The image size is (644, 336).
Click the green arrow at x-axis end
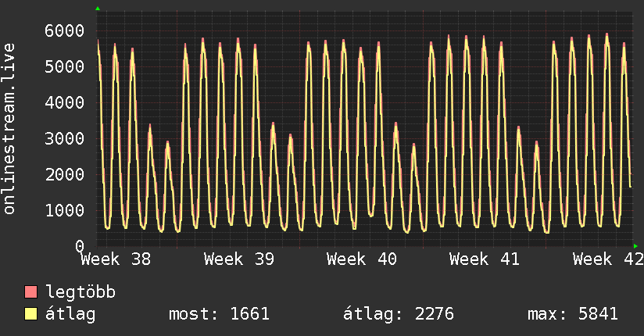[635, 246]
